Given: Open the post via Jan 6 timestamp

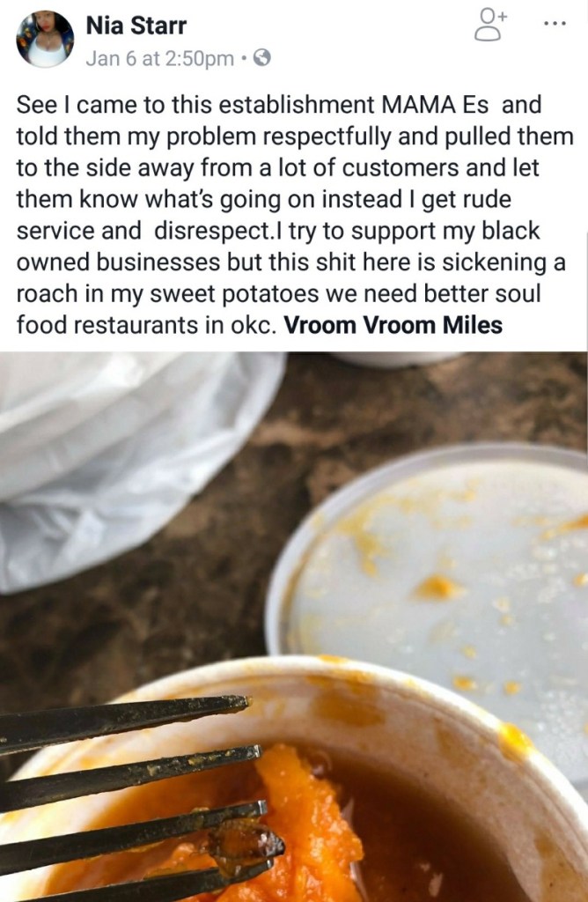Looking at the screenshot, I should point(160,59).
